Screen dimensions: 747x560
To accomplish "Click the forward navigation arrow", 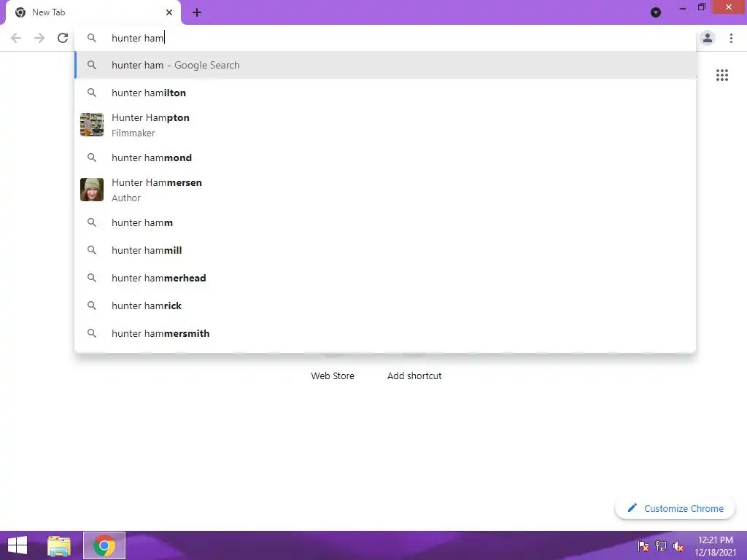I will (x=39, y=38).
